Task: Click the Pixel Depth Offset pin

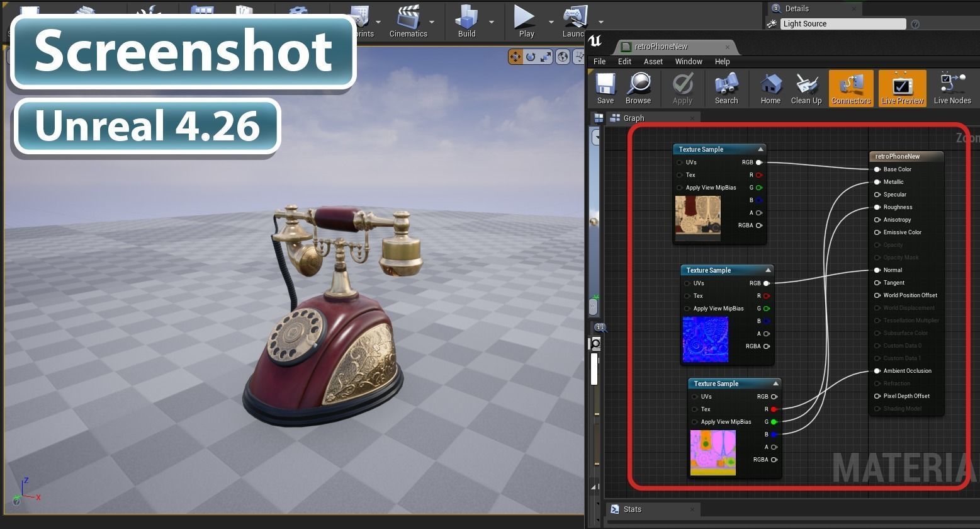Action: tap(877, 396)
